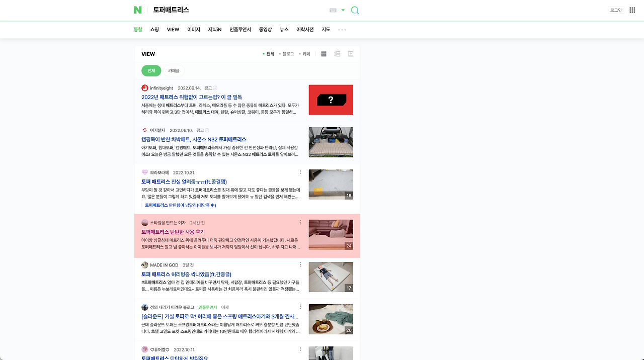
Task: Click thumbnail of 시몬스 N32 camping post
Action: (331, 142)
